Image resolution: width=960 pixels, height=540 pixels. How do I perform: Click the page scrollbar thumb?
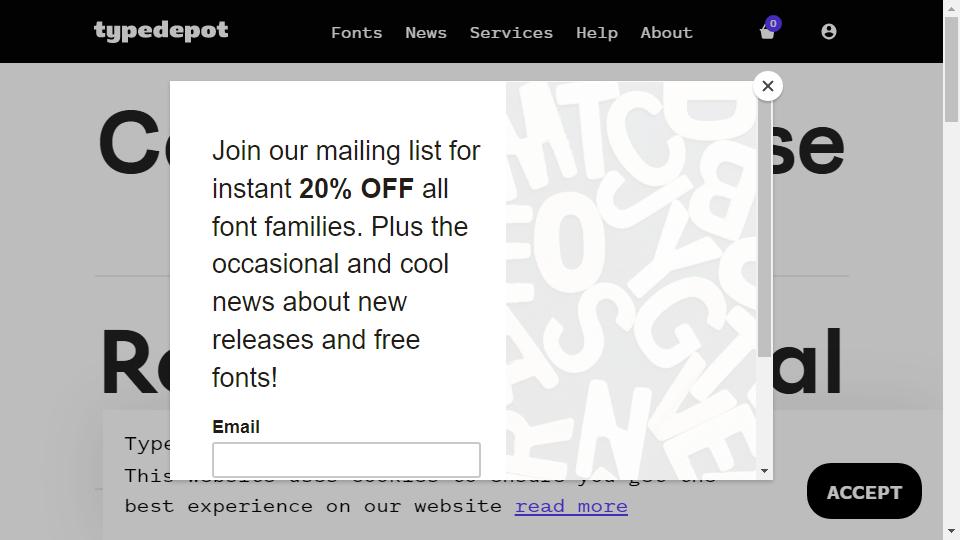click(x=951, y=70)
